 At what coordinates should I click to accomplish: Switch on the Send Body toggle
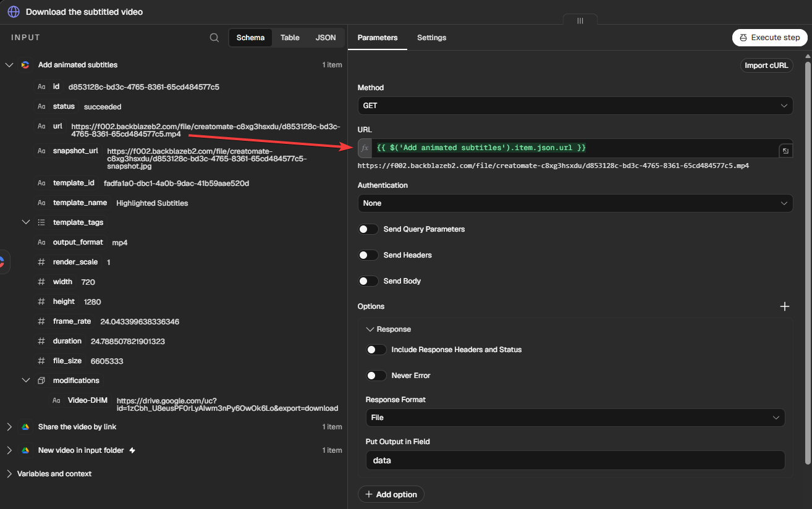coord(368,281)
